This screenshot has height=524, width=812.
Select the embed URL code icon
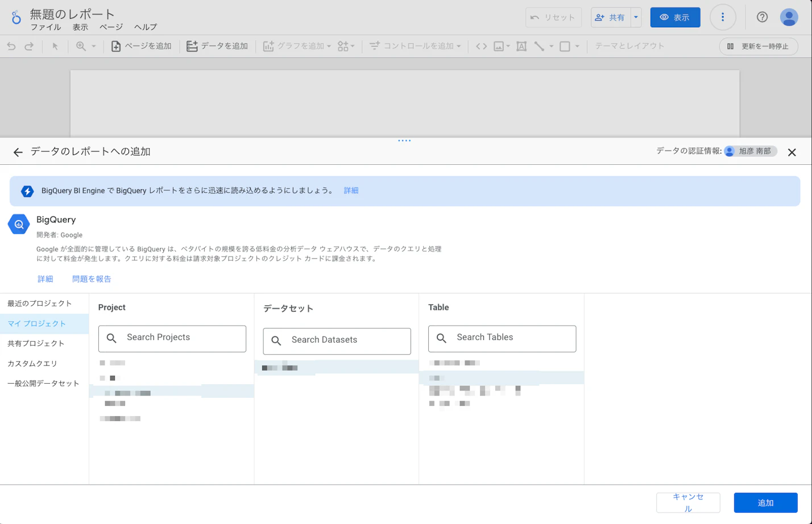pos(481,47)
